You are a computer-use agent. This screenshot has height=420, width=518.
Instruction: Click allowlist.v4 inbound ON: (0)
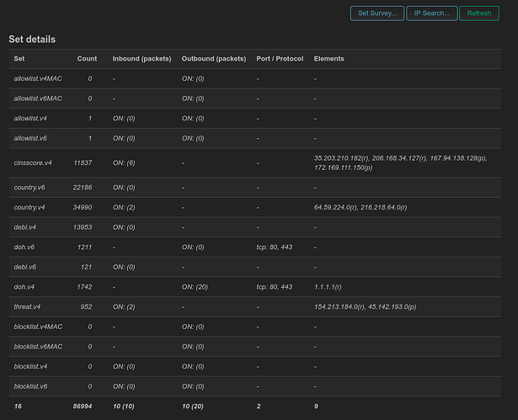pos(124,118)
